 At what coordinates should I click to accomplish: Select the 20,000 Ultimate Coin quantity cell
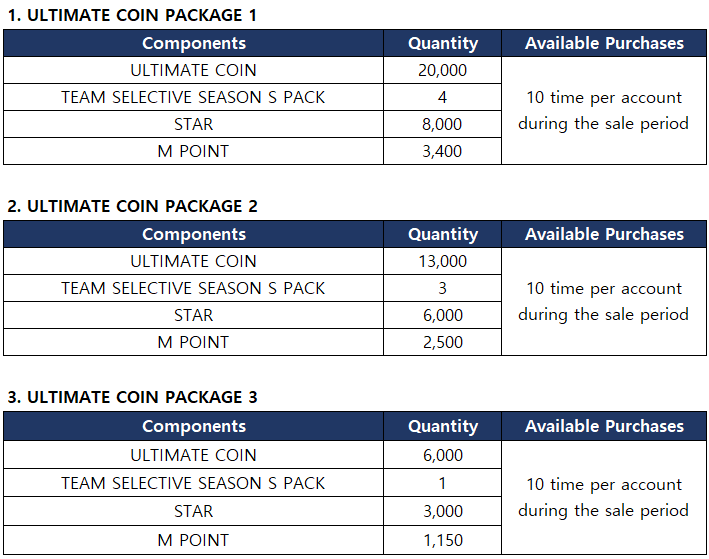pos(442,70)
